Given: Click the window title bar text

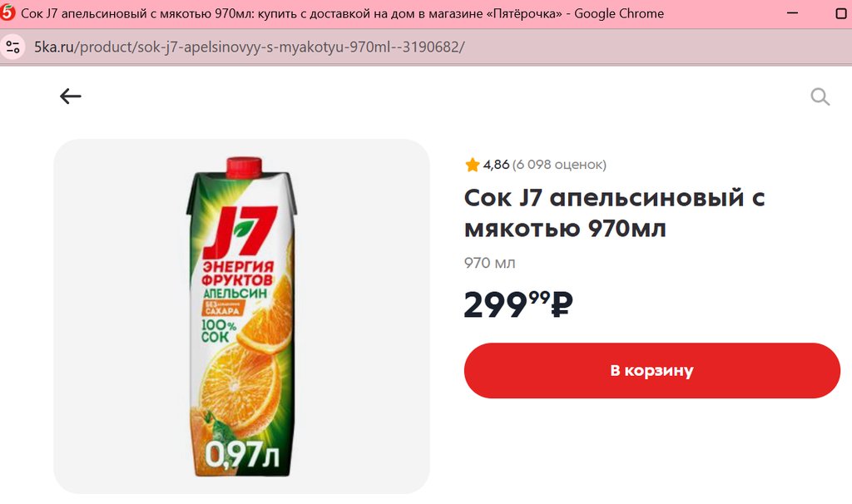Looking at the screenshot, I should (342, 13).
